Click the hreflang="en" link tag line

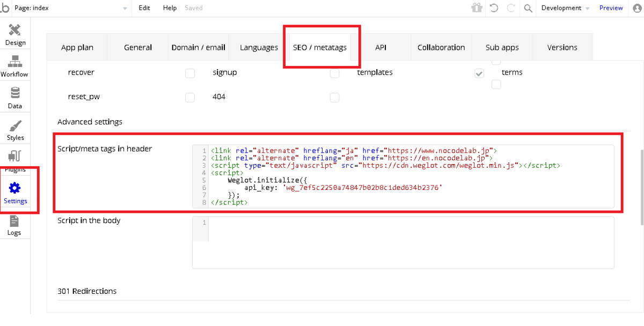(352, 158)
